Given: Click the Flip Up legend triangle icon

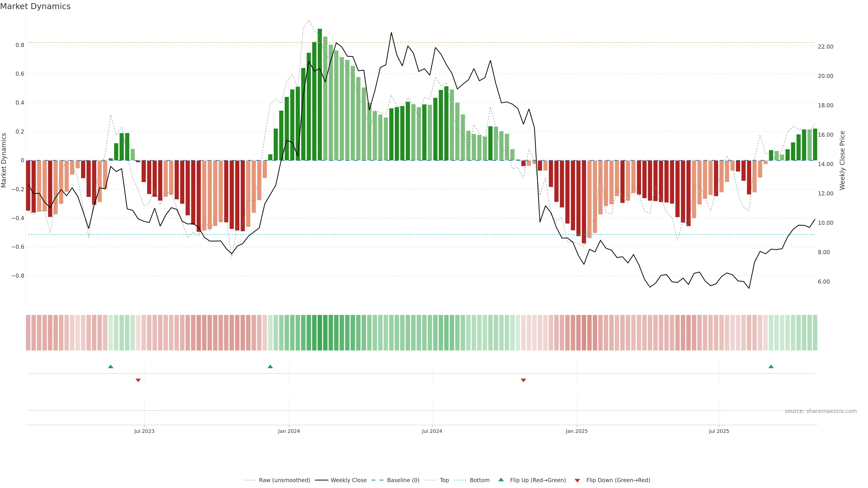Looking at the screenshot, I should pyautogui.click(x=501, y=480).
